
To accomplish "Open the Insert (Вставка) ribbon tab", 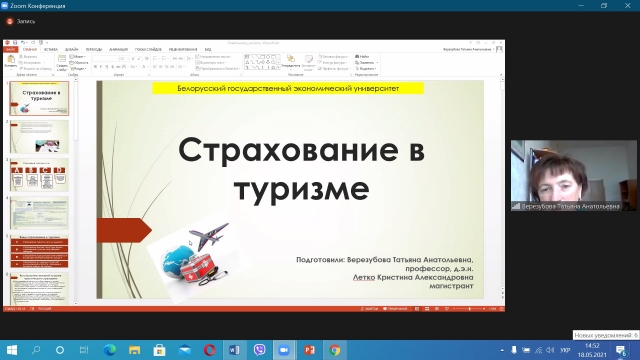I will [51, 49].
